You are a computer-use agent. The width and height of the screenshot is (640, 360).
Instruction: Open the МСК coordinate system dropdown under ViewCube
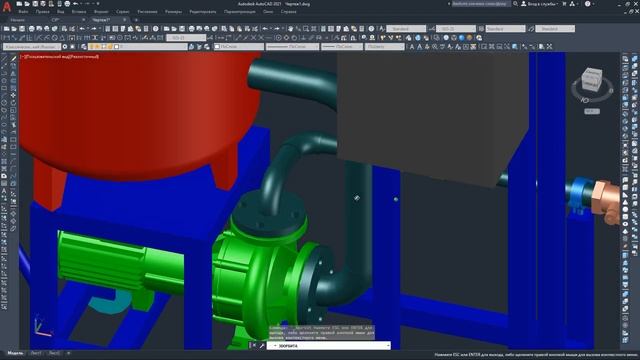(x=592, y=111)
